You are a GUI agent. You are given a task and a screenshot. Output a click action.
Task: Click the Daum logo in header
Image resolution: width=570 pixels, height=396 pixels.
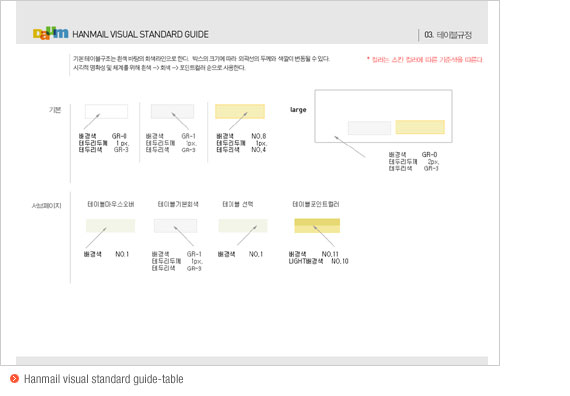tap(50, 33)
